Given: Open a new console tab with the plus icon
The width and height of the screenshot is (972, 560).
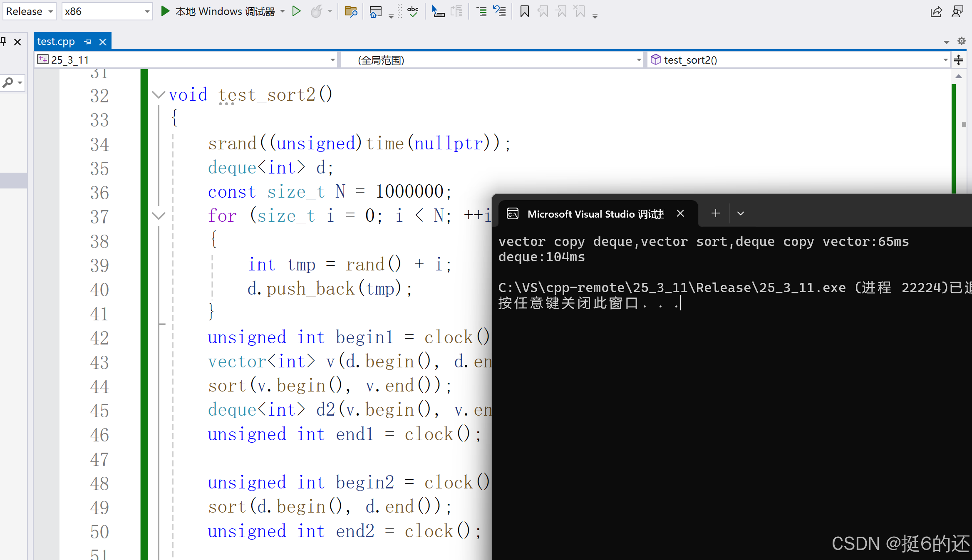Looking at the screenshot, I should click(x=715, y=213).
